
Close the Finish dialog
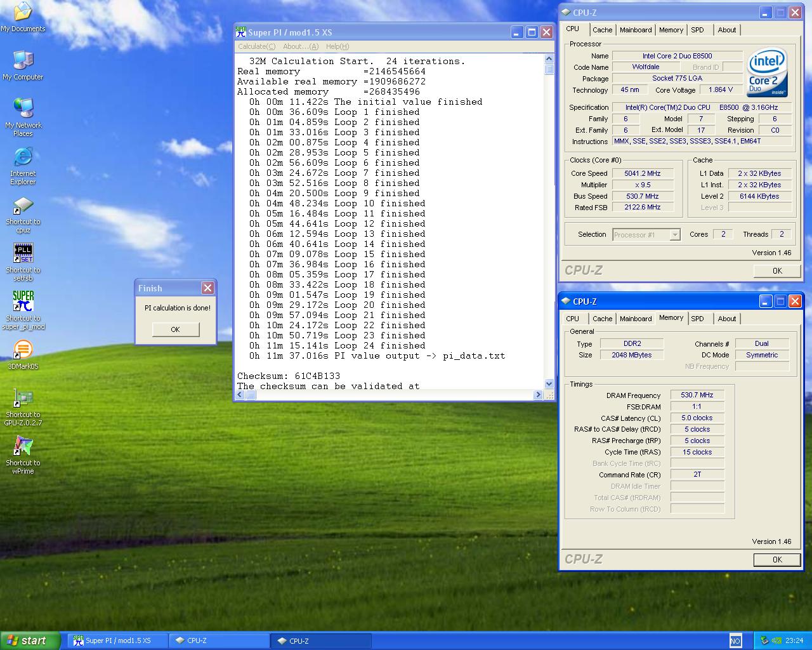[207, 288]
